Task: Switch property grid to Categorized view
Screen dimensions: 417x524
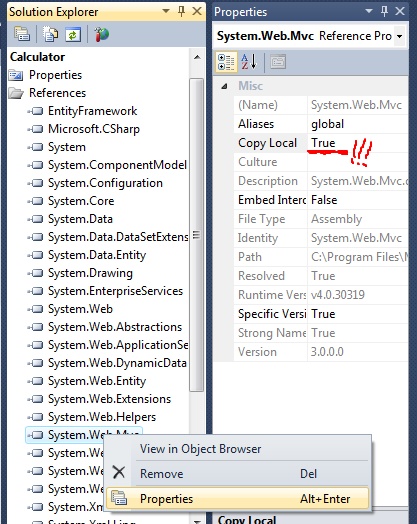Action: [226, 62]
